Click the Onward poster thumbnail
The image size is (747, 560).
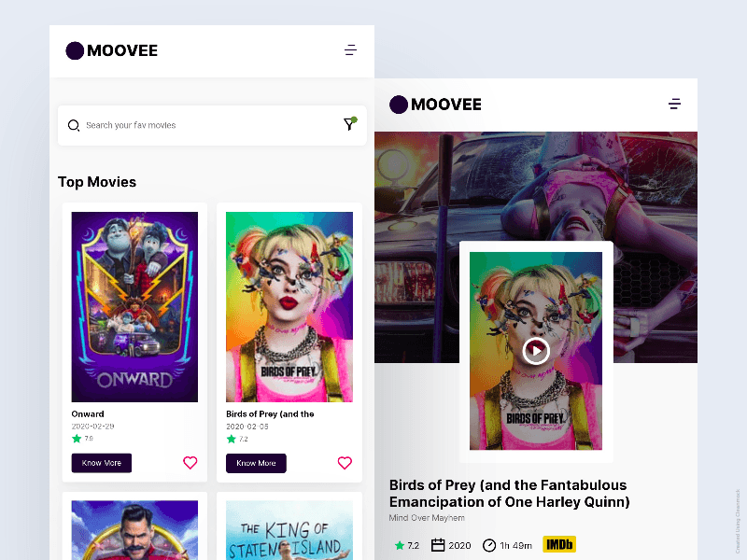pyautogui.click(x=134, y=306)
